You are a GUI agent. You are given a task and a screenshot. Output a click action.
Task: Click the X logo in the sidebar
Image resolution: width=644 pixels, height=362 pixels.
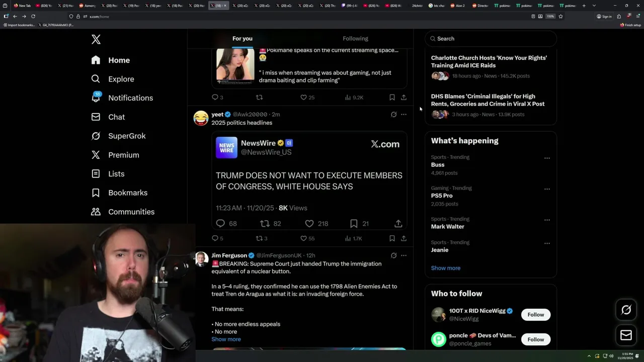(96, 39)
